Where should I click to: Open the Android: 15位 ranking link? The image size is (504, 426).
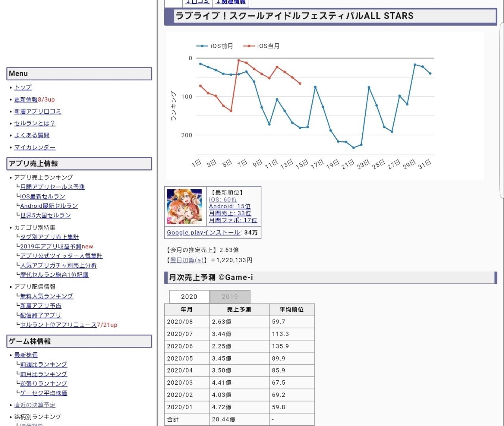[230, 206]
